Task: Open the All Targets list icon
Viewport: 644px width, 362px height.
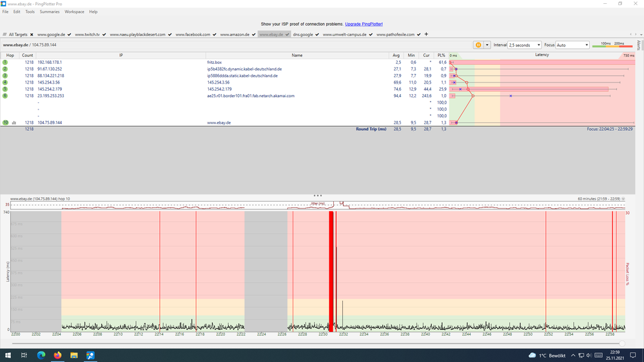Action: coord(5,34)
